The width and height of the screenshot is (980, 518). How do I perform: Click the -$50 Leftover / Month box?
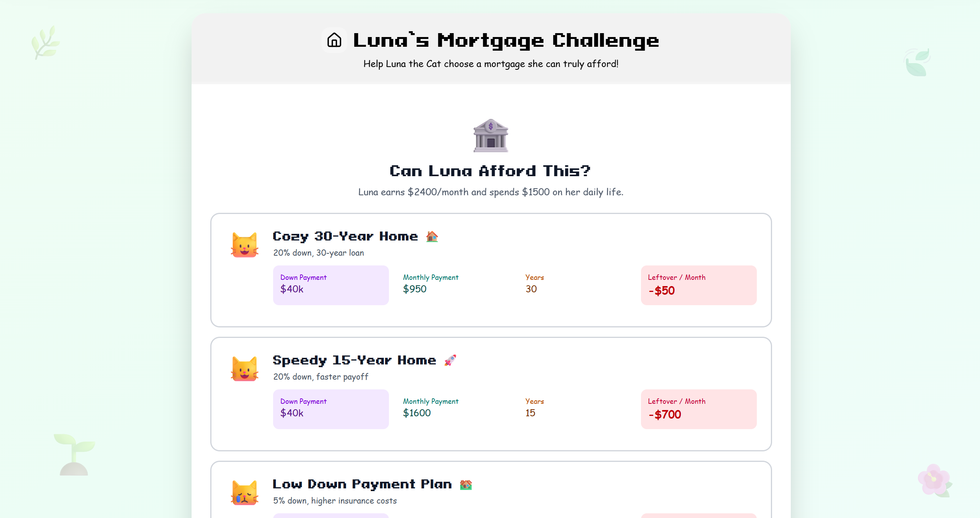coord(698,285)
